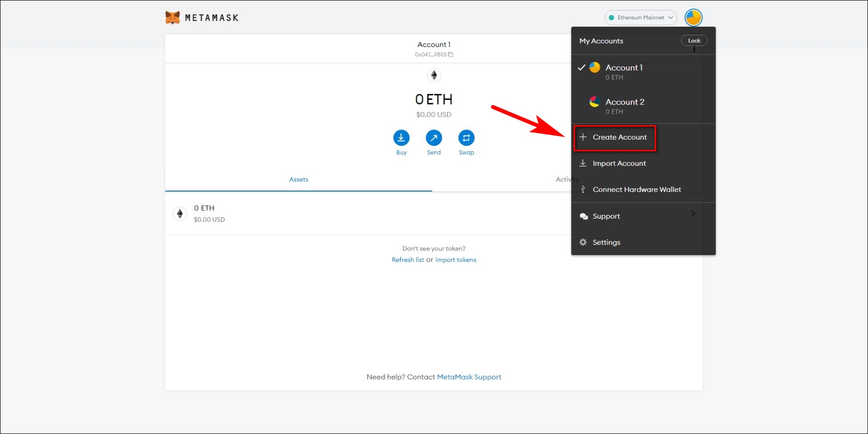This screenshot has width=868, height=434.
Task: Choose Connect Hardware Wallet
Action: tap(643, 190)
